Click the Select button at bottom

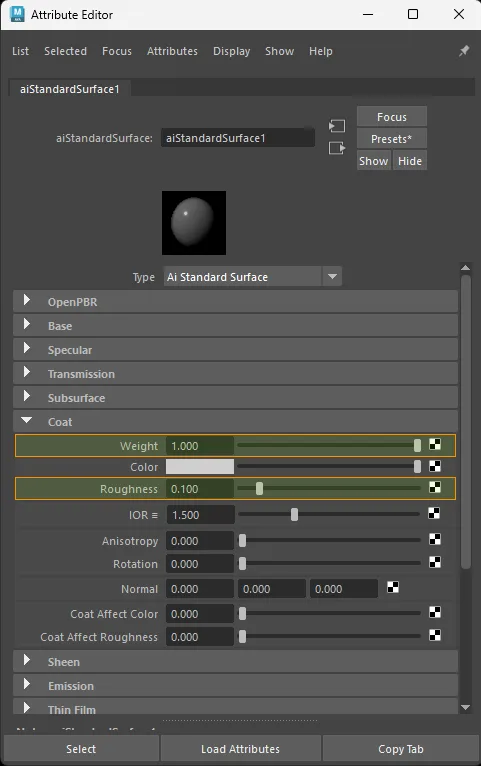tap(81, 749)
